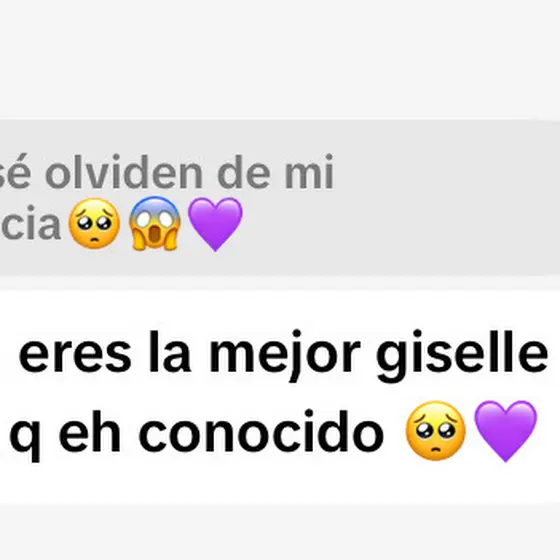Click the pleading face emoji in gray quote

click(x=94, y=224)
